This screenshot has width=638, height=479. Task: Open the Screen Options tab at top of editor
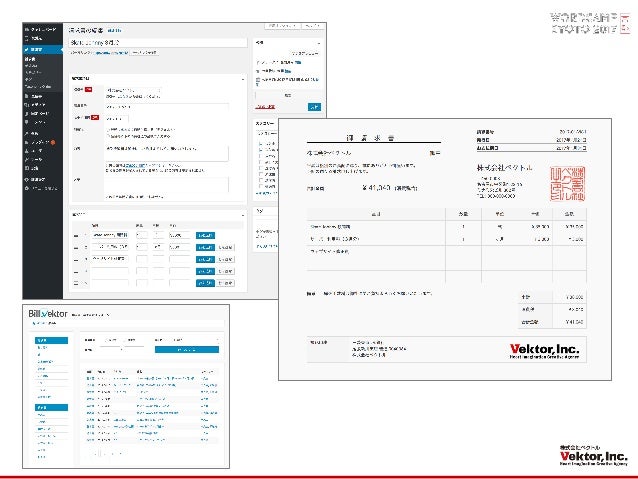coord(282,26)
